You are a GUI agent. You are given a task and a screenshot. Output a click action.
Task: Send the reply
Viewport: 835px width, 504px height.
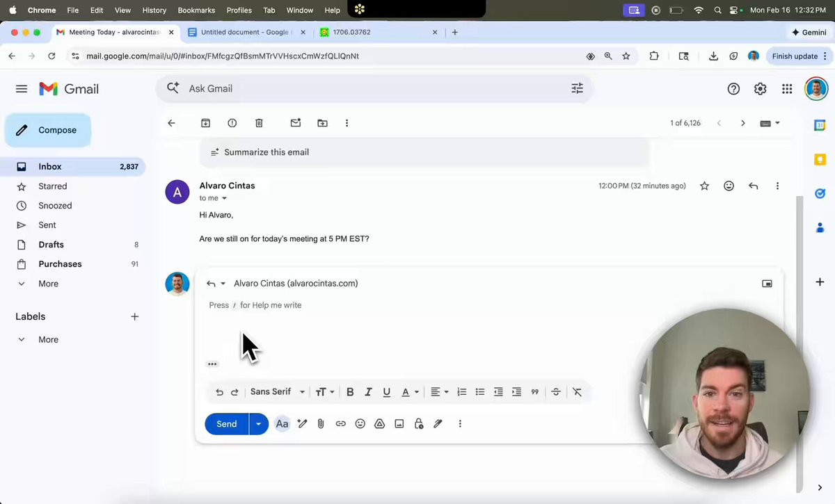[x=227, y=424]
